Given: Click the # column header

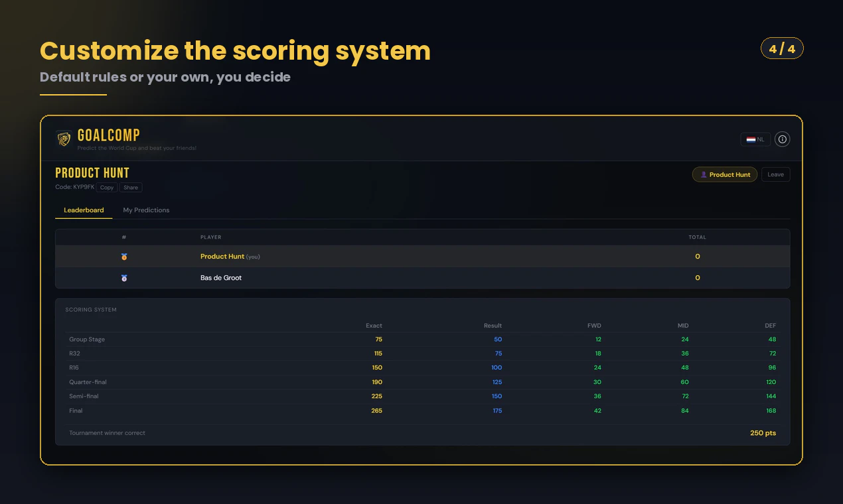Looking at the screenshot, I should click(124, 237).
